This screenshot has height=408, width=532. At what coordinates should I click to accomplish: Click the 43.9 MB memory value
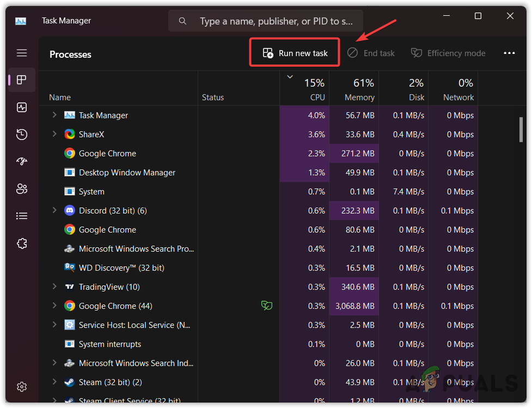point(360,382)
